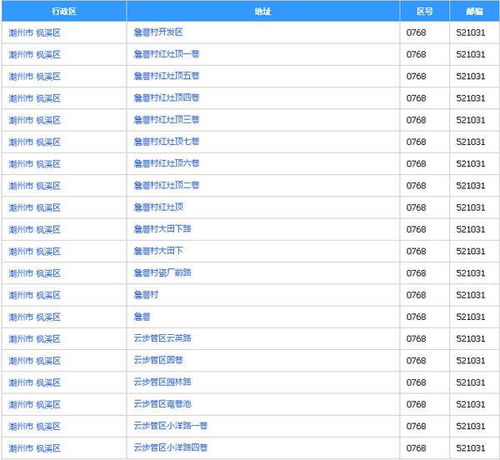Open the 詹厝村红灶顶三巷 address link

[166, 120]
